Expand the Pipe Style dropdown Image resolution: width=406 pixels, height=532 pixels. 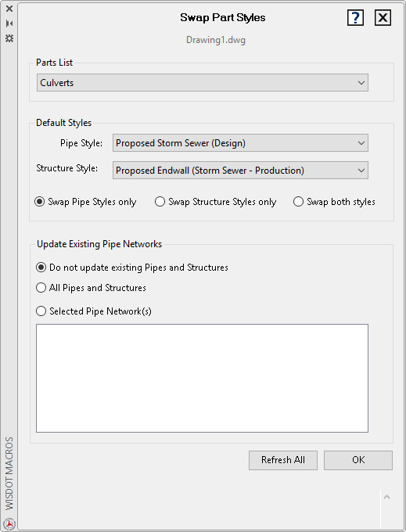(x=240, y=143)
